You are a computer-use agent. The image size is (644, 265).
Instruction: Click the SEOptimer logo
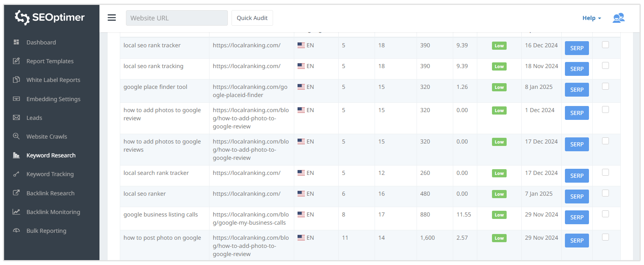50,18
